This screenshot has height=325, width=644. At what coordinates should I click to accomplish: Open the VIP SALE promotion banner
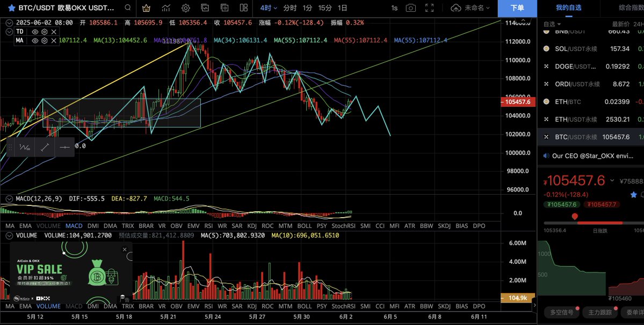pos(71,272)
